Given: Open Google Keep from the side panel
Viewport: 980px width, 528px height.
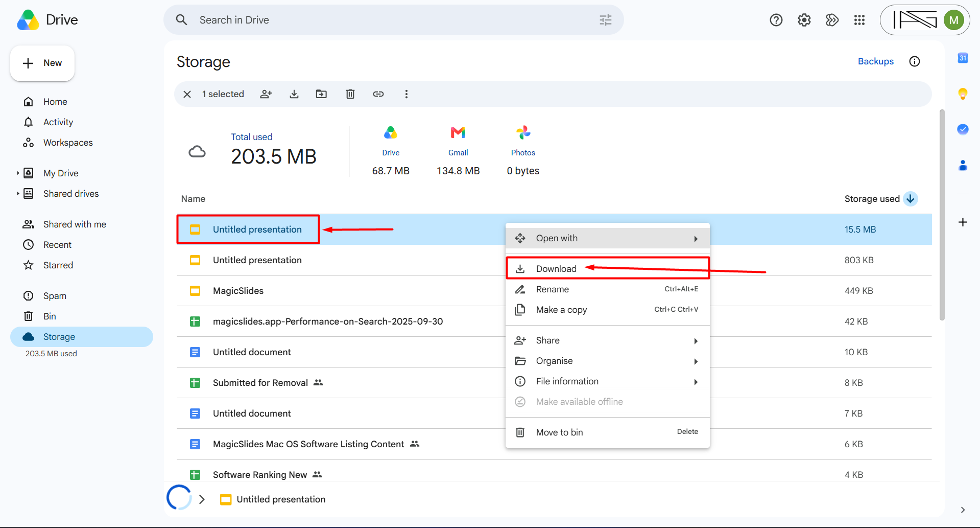Looking at the screenshot, I should click(963, 94).
